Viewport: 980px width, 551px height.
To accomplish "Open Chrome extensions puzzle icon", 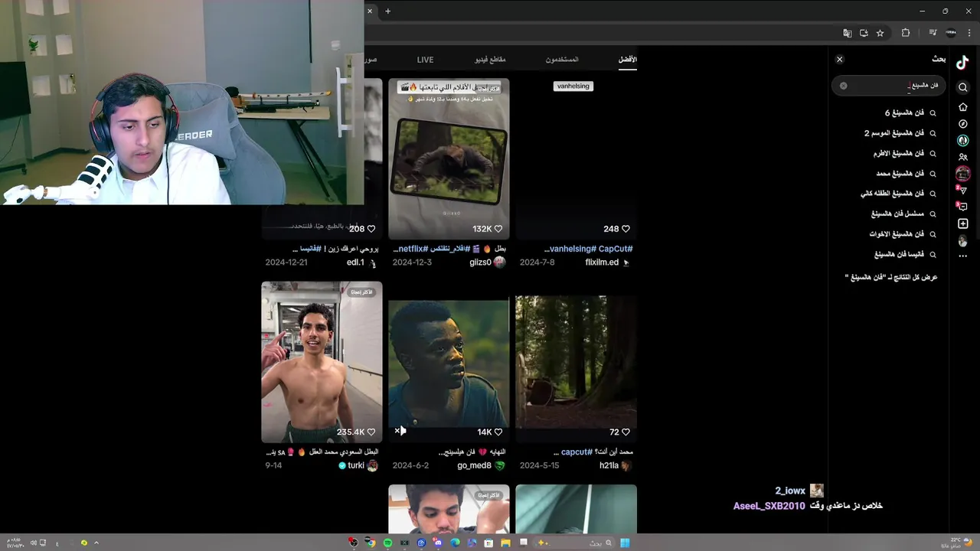I will 906,33.
